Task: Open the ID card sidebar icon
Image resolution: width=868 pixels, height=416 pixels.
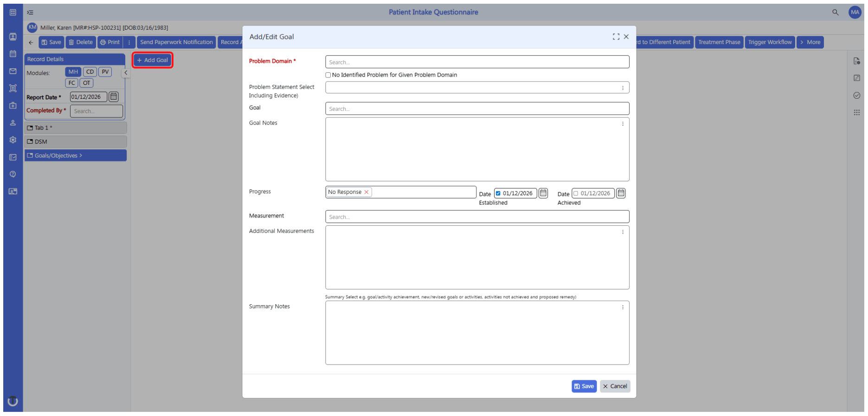Action: (x=13, y=191)
